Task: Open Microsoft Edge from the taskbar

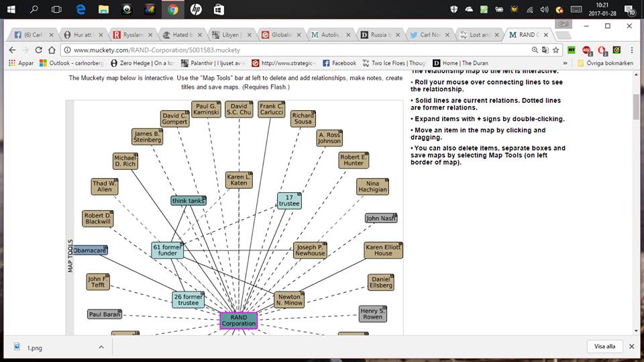Action: click(x=80, y=9)
